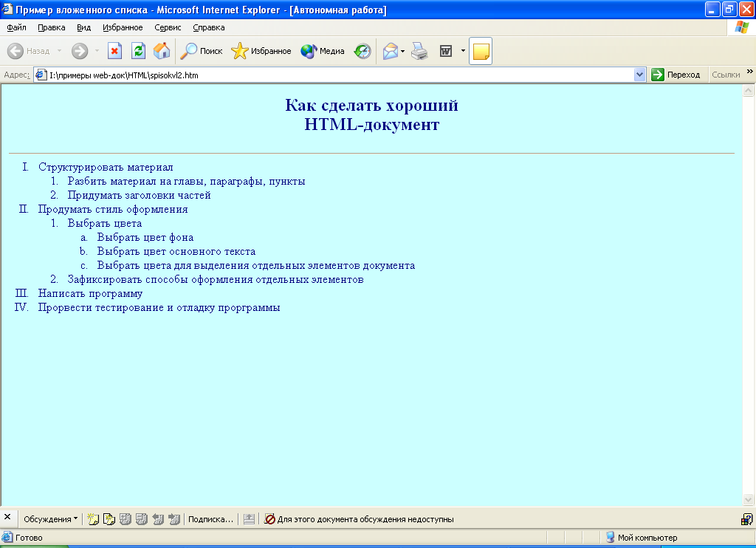Click item Разбить материал на главы, параграфы, пункты
Screen dimensions: 756x548
(186, 181)
